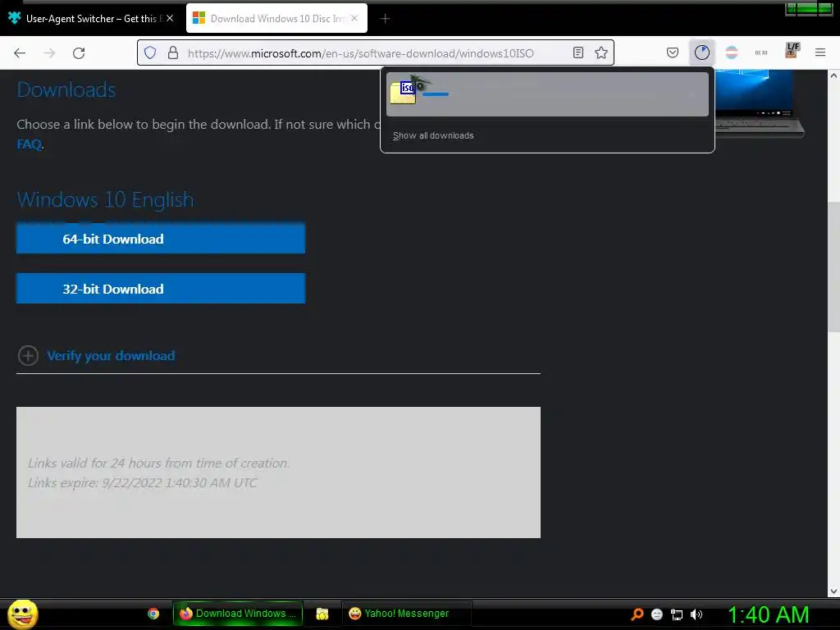Close the Download Windows 10 tab
The height and width of the screenshot is (630, 840).
354,18
